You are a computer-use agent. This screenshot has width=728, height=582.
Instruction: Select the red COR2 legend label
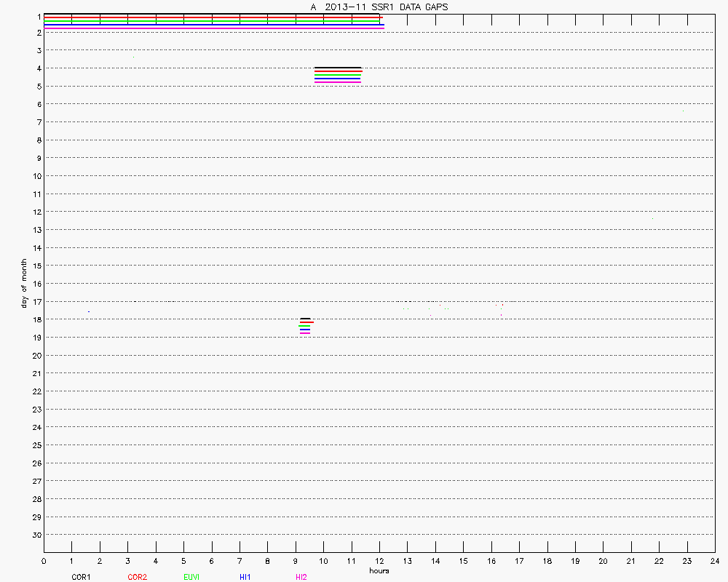click(x=137, y=577)
